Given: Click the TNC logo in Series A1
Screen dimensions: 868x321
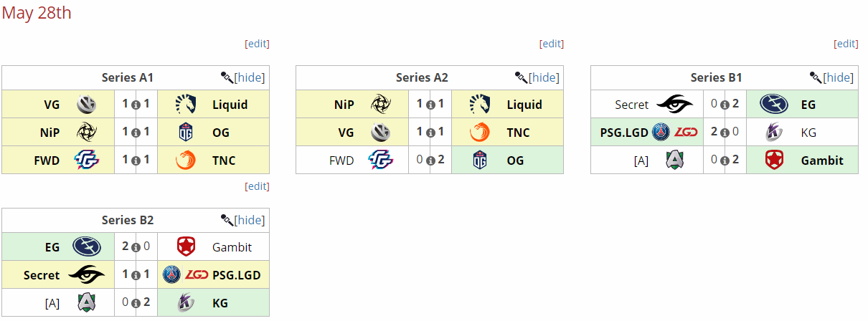Looking at the screenshot, I should click(x=186, y=160).
